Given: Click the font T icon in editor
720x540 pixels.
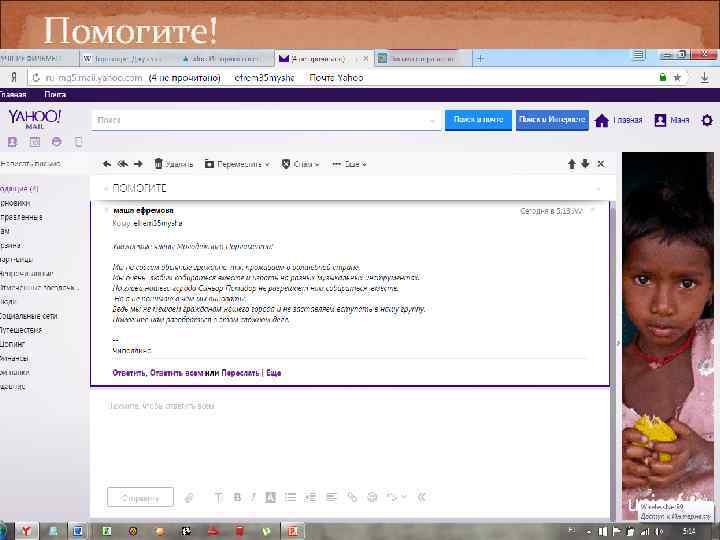Looking at the screenshot, I should [219, 497].
